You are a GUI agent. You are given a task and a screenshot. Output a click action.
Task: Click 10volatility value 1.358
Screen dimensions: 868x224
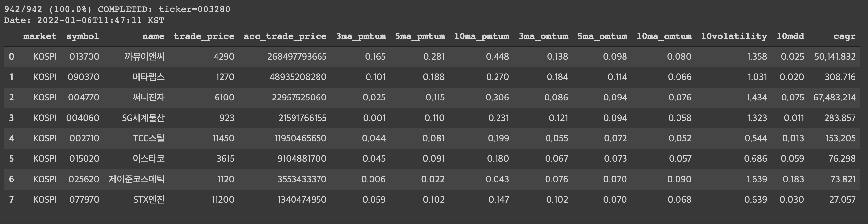click(x=757, y=56)
